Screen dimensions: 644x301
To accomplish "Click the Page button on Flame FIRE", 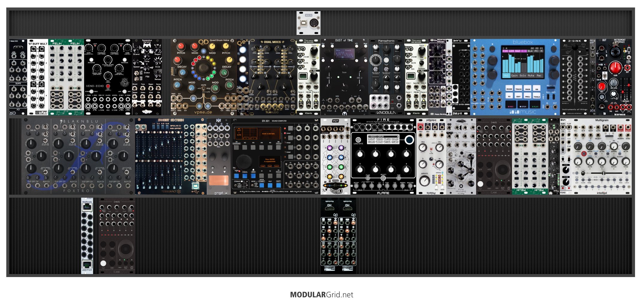I will (368, 178).
